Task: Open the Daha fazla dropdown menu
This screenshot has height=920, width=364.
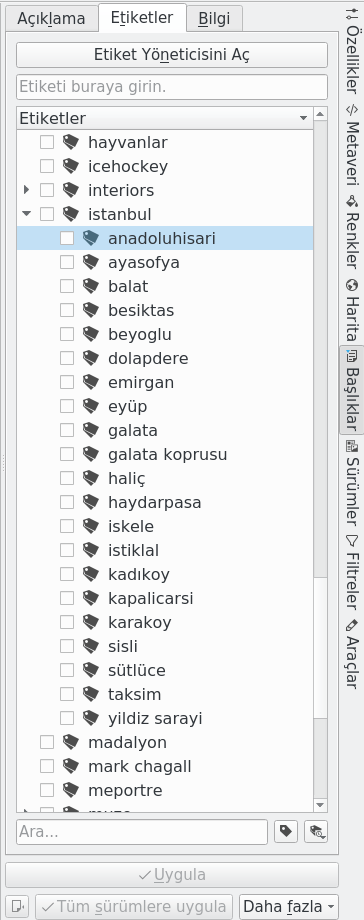Action: (x=289, y=907)
